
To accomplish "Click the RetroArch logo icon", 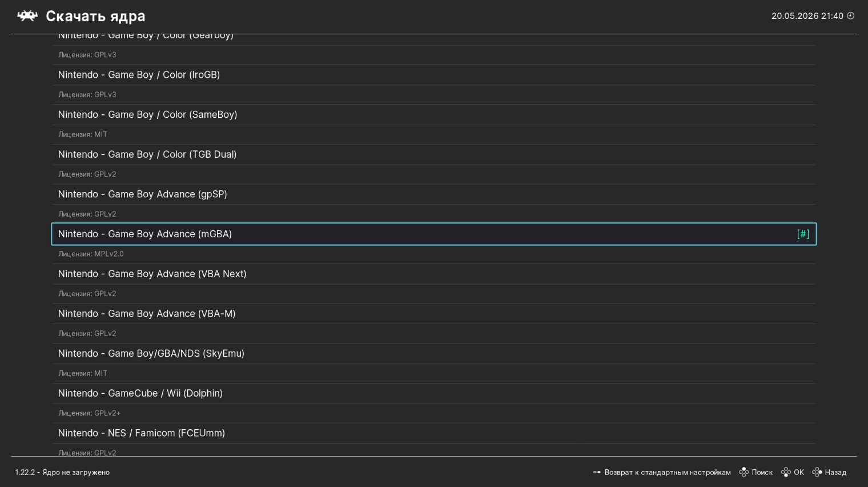I will 27,16.
